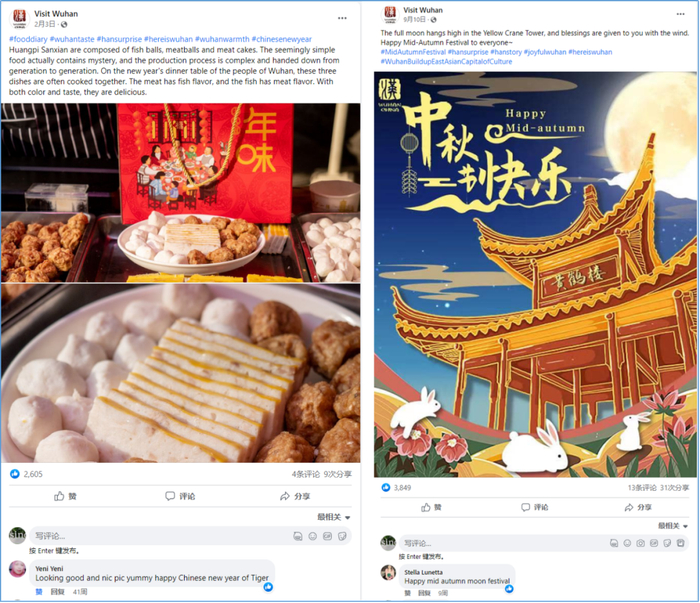
Task: Open the #MidAutumnFestival hashtag link
Action: coord(413,52)
